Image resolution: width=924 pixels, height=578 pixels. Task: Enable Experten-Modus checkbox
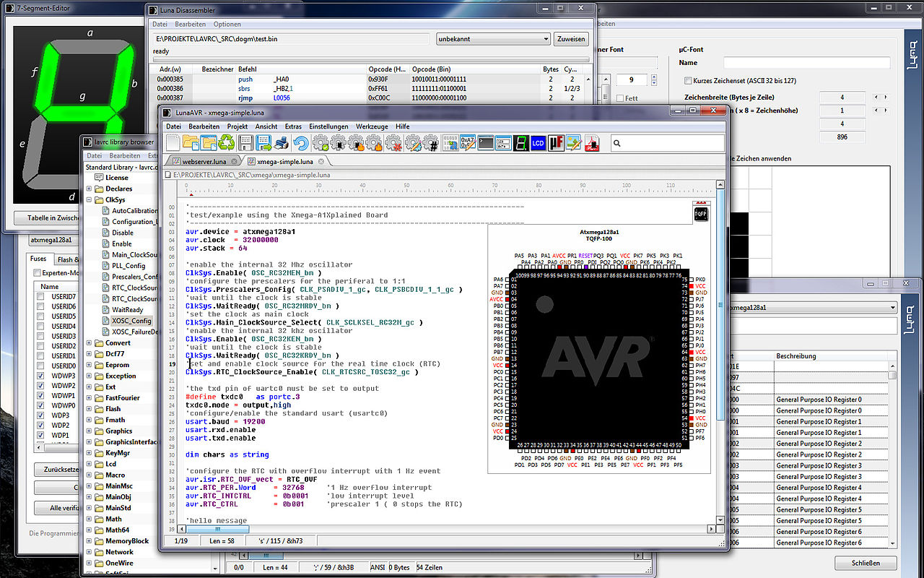[37, 272]
